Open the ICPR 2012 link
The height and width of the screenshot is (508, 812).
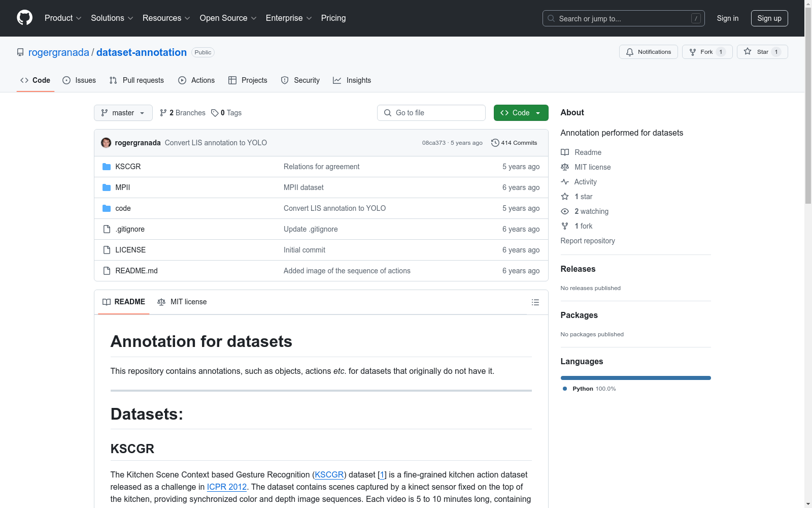227,487
